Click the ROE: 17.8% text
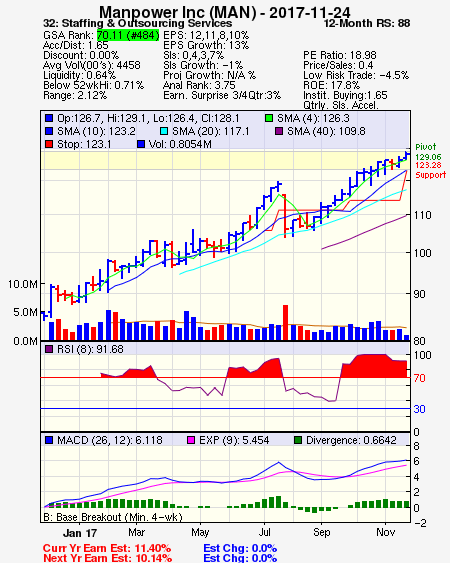This screenshot has width=450, height=563. pyautogui.click(x=331, y=85)
